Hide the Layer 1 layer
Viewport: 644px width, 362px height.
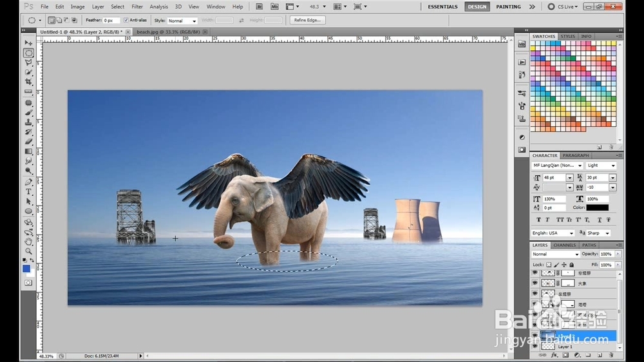point(535,347)
